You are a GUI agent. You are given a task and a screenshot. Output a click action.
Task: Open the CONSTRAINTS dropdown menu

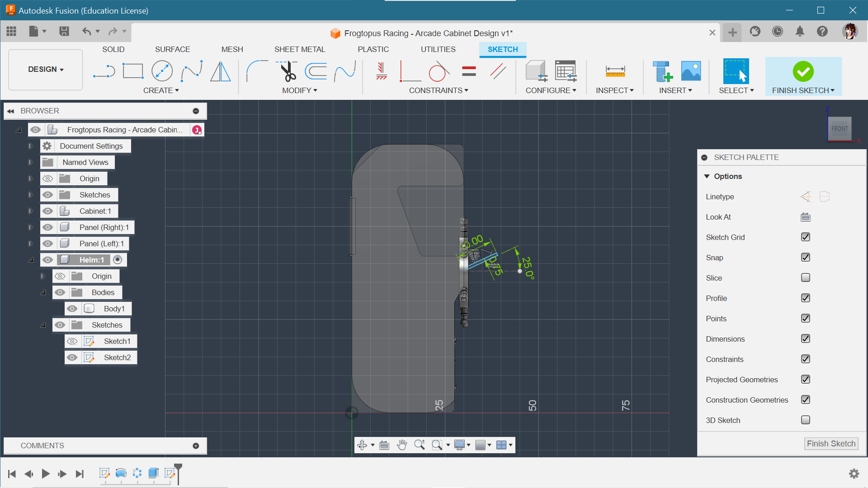tap(439, 90)
